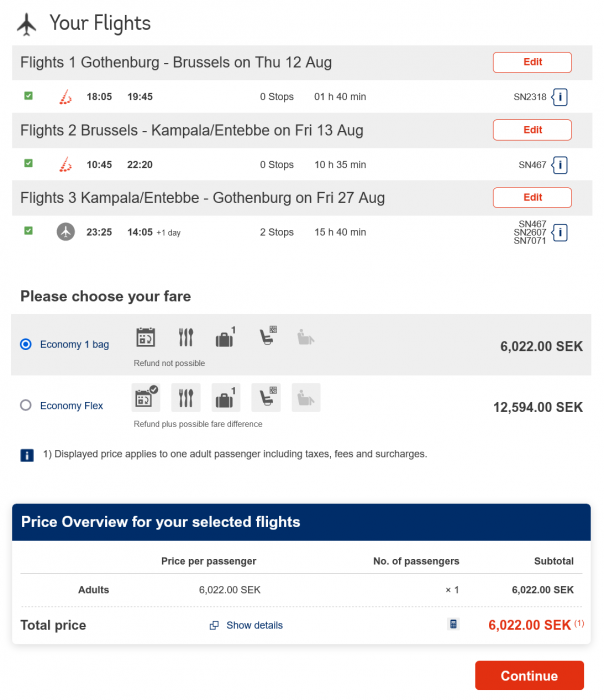The height and width of the screenshot is (700, 604).
Task: Click seat selection icon for Economy 1 bag
Action: coord(266,338)
